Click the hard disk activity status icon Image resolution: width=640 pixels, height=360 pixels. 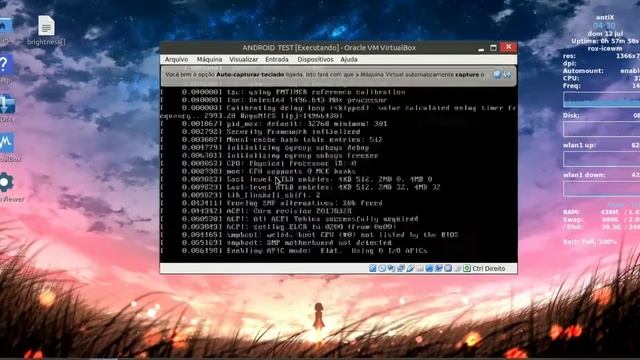(x=373, y=268)
